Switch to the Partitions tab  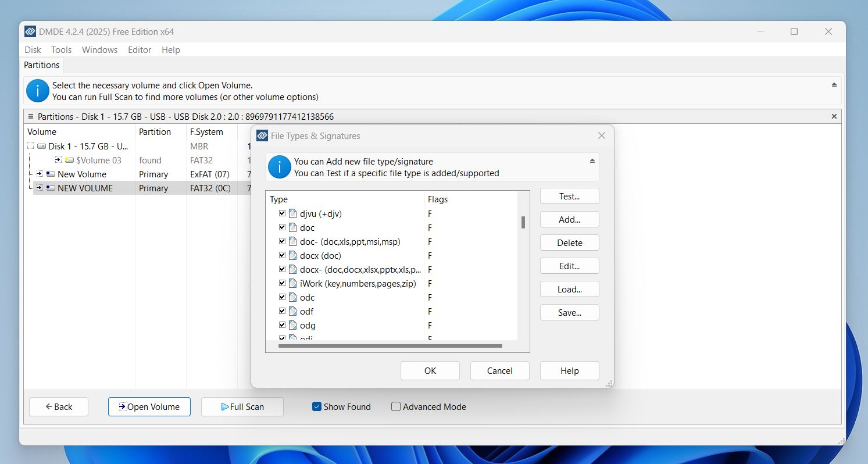42,65
